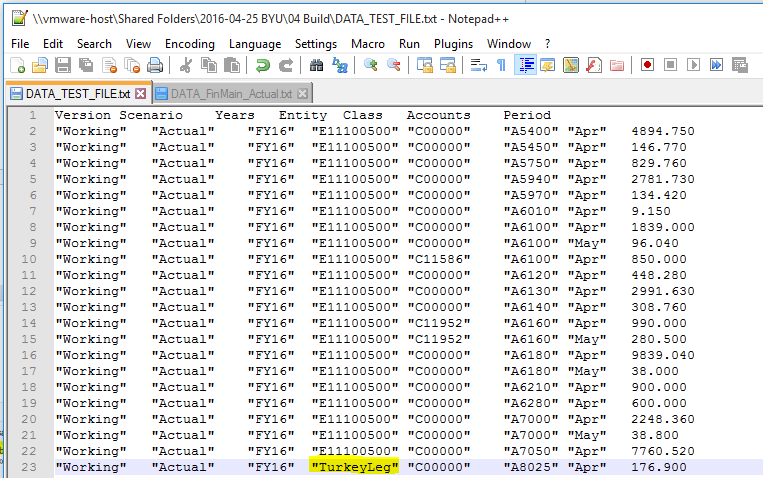
Task: Click the highlighted "TurkeyLeg" text
Action: click(x=354, y=467)
